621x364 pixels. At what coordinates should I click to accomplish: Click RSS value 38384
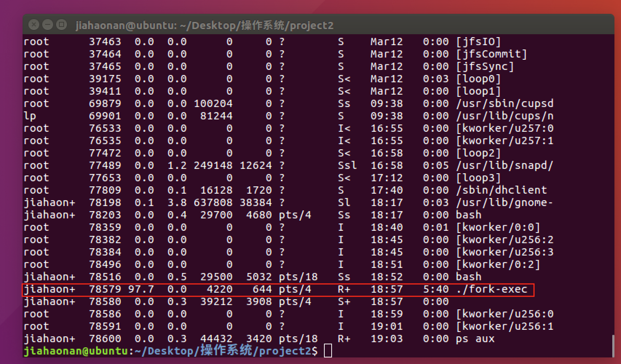tap(256, 202)
